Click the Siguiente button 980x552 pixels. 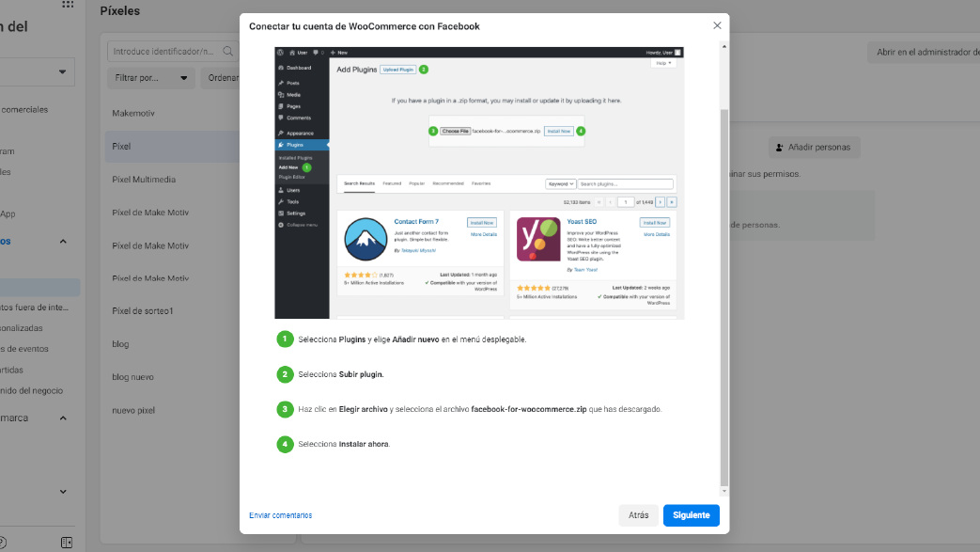pyautogui.click(x=691, y=515)
